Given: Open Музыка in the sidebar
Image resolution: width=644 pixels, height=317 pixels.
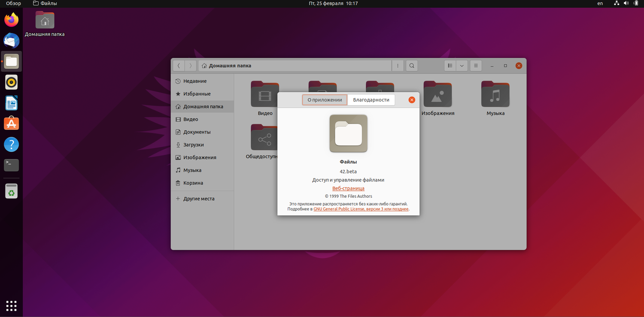Looking at the screenshot, I should click(x=202, y=170).
